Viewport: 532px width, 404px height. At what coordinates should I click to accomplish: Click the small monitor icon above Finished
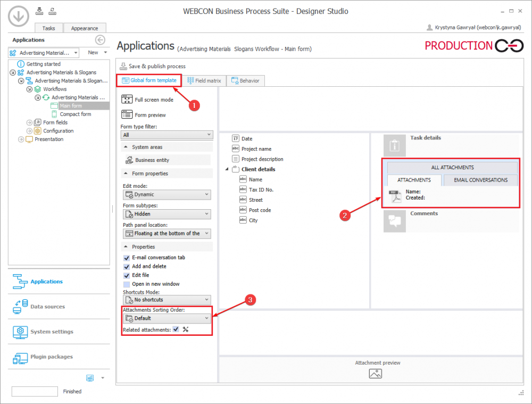tap(90, 378)
